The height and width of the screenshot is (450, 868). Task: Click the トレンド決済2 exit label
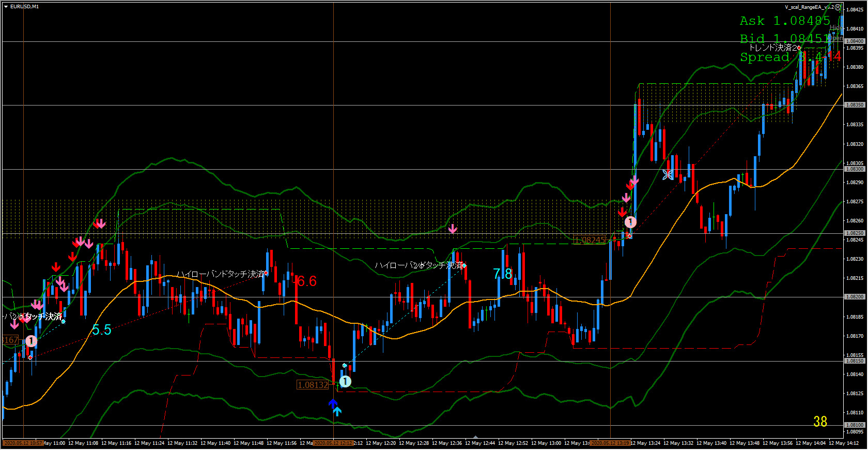tap(773, 48)
